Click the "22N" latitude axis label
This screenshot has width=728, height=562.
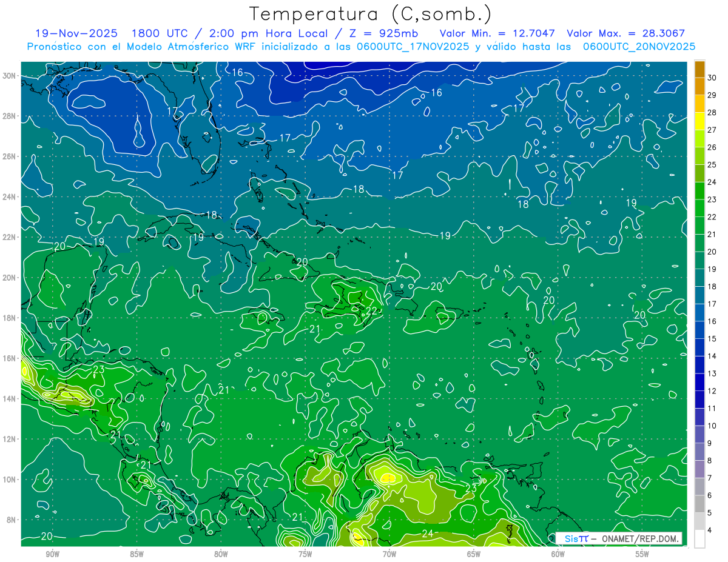pyautogui.click(x=10, y=237)
